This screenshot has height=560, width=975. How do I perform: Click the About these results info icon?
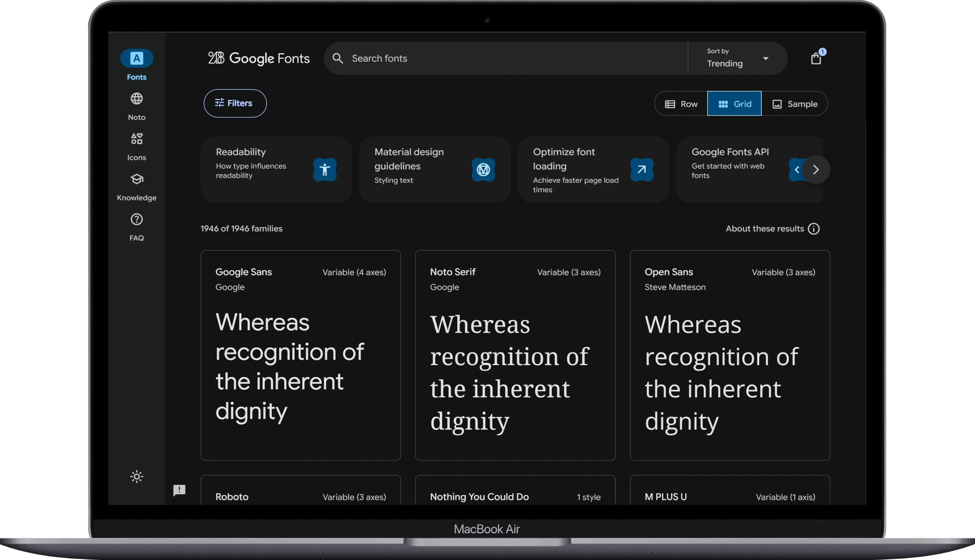(x=813, y=229)
